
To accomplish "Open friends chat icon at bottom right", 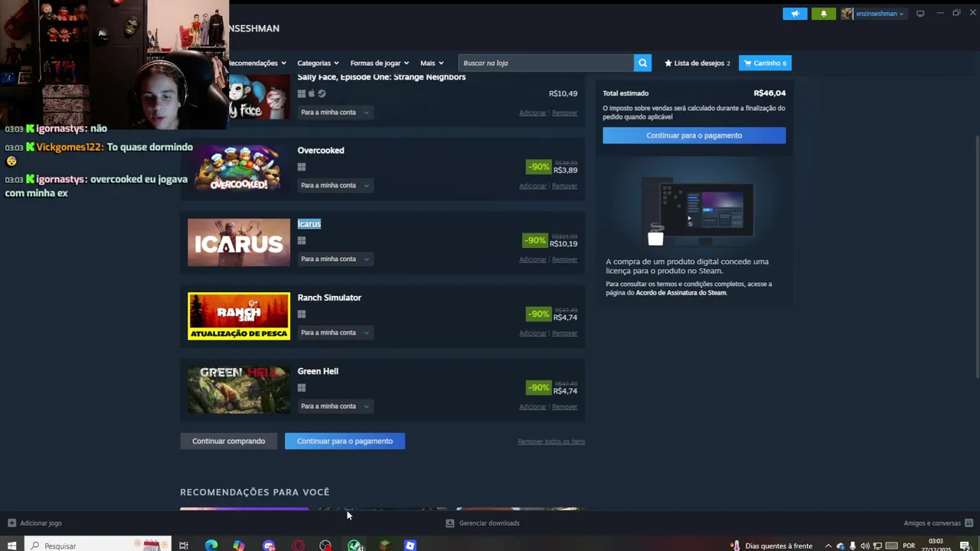I will (969, 523).
